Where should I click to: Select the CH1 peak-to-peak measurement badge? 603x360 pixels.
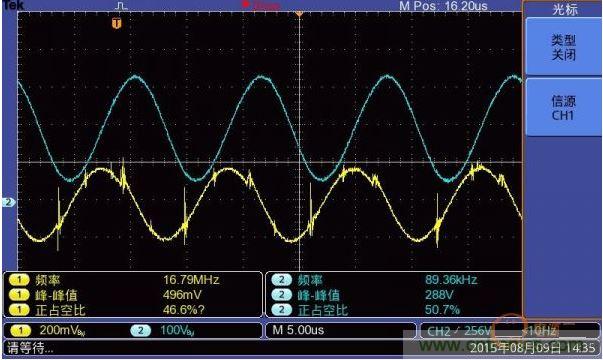click(x=19, y=295)
